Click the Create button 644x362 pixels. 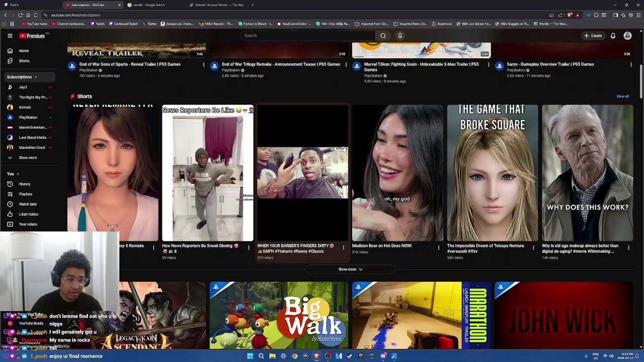(x=593, y=36)
